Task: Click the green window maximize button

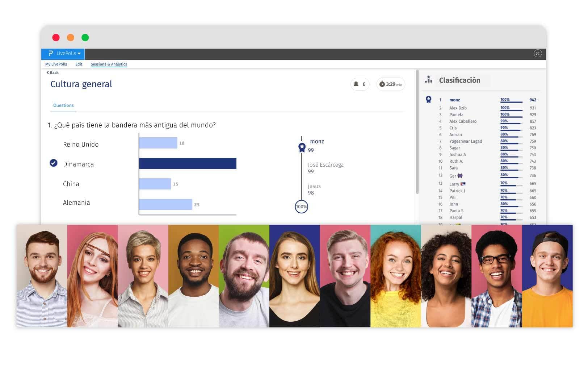Action: [x=85, y=37]
